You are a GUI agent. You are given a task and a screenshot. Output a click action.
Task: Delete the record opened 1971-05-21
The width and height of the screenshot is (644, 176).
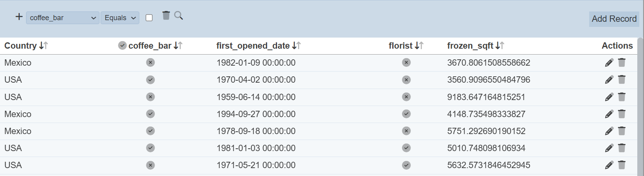[622, 165]
